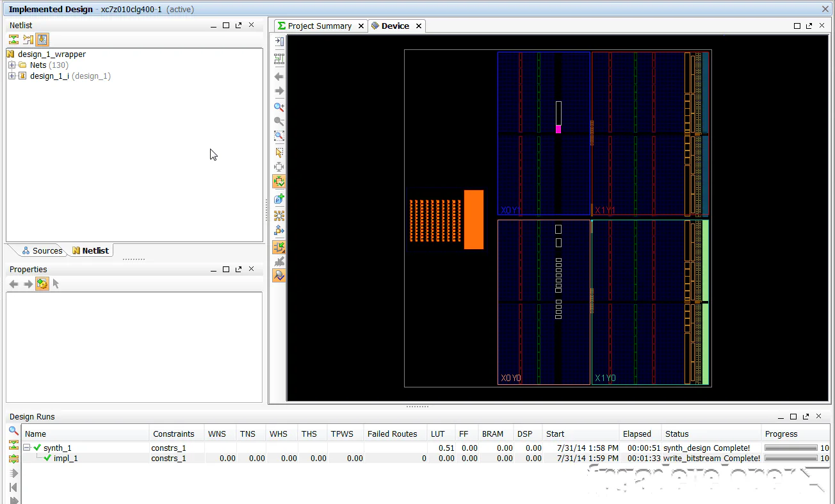Image resolution: width=835 pixels, height=504 pixels.
Task: Click the forward navigation arrow in Device toolbar
Action: pyautogui.click(x=279, y=92)
